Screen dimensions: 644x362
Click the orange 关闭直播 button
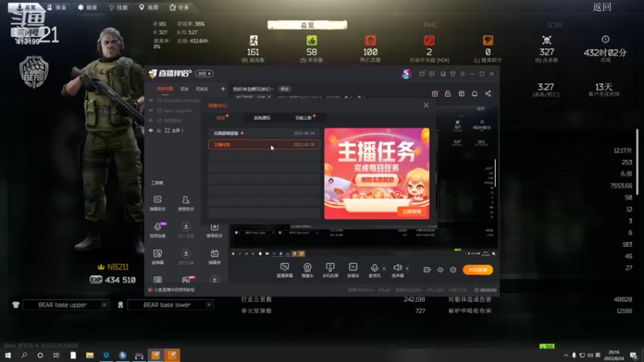tap(477, 269)
